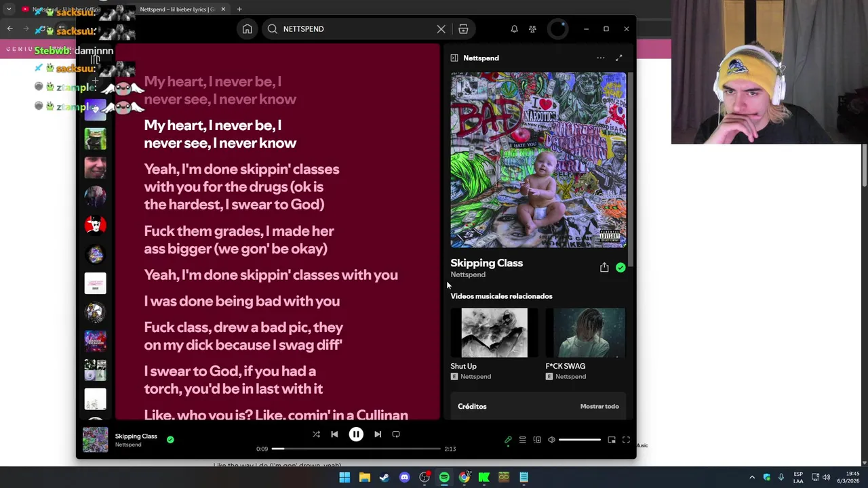
Task: Enter fullscreen from the playback bar
Action: [x=626, y=440]
